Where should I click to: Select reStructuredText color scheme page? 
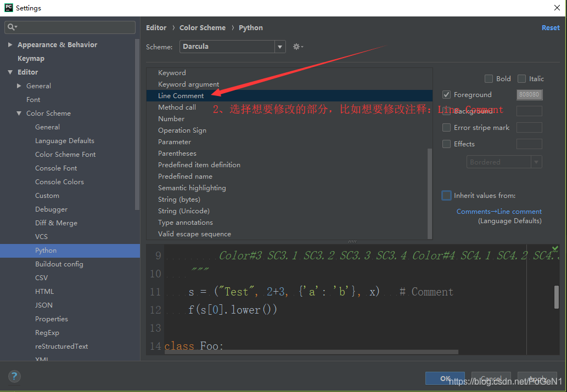pyautogui.click(x=61, y=346)
